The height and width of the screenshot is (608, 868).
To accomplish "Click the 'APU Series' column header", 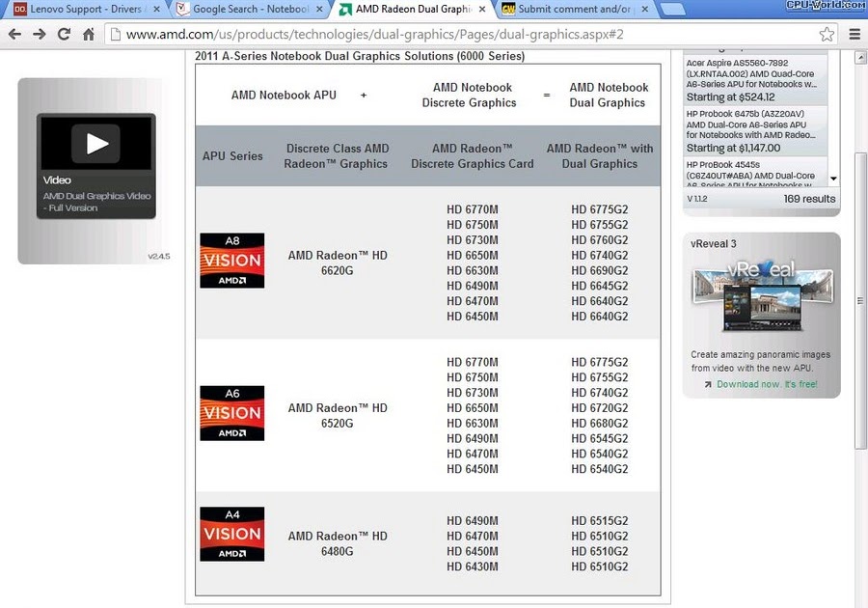I will [232, 156].
